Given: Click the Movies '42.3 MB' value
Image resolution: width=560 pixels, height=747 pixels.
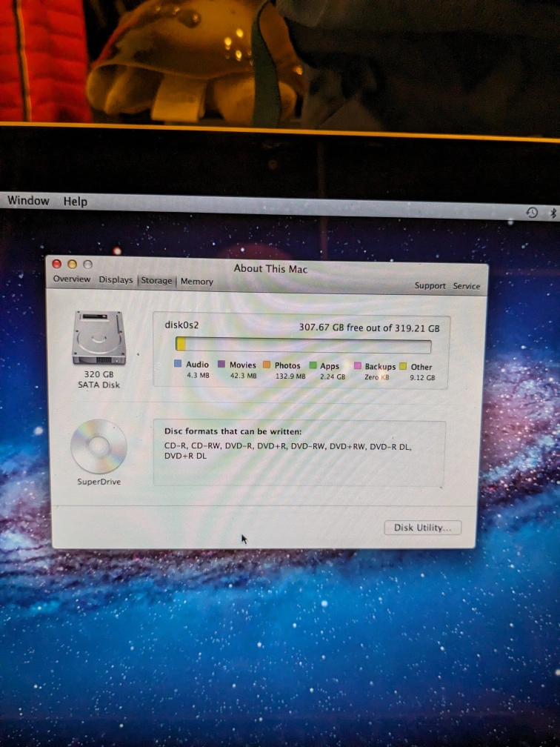Looking at the screenshot, I should [x=243, y=376].
